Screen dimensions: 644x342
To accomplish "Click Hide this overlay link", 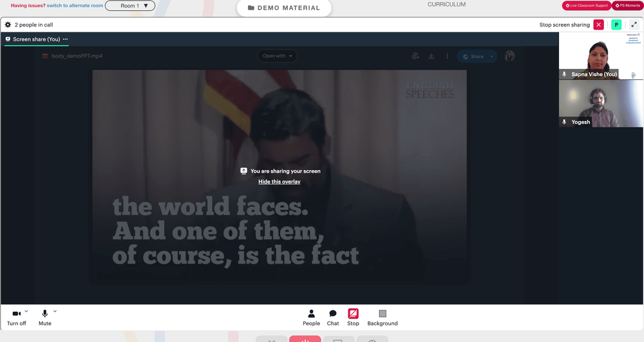I will point(279,182).
